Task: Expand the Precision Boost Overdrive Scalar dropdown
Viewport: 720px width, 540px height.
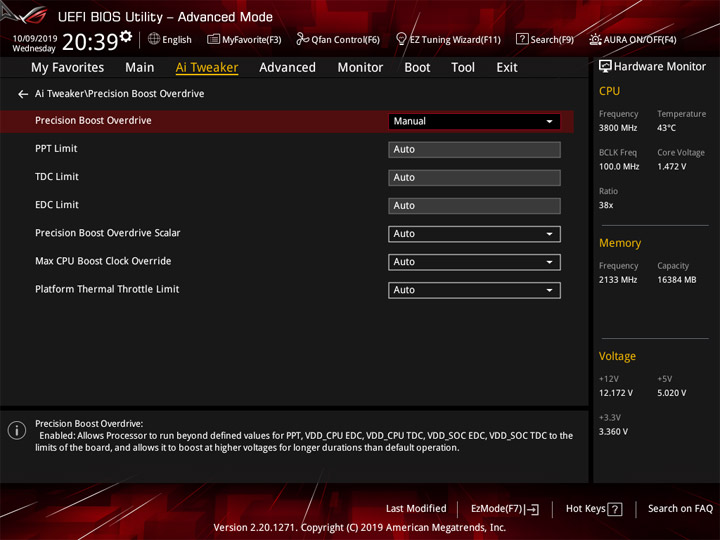Action: coord(474,234)
